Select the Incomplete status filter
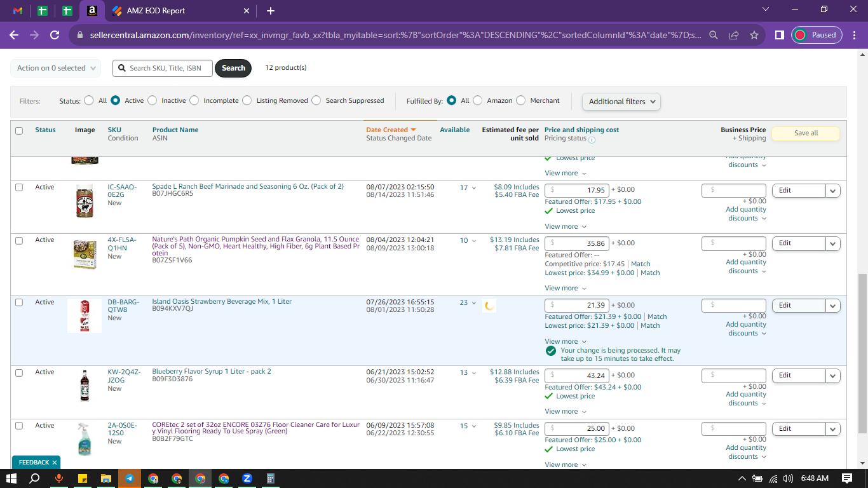 point(194,100)
